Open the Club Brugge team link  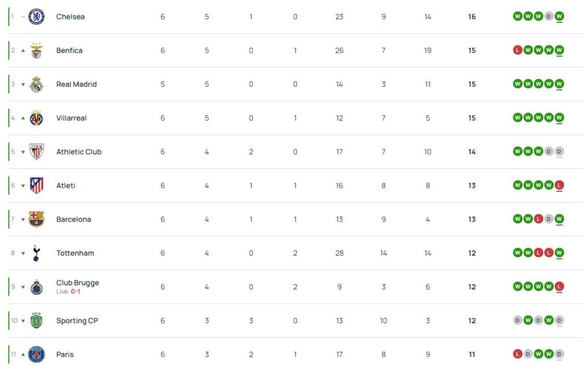(x=78, y=283)
